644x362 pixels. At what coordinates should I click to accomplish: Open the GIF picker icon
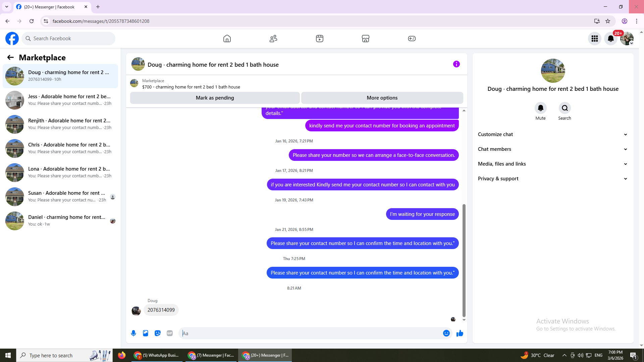pyautogui.click(x=170, y=333)
